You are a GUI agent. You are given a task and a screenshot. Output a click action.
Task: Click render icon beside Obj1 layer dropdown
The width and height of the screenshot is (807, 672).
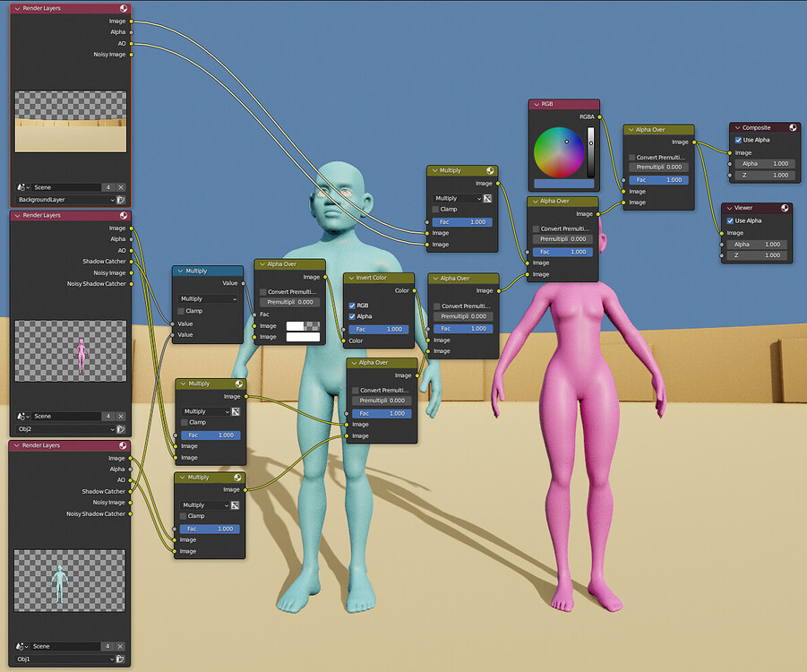click(120, 659)
